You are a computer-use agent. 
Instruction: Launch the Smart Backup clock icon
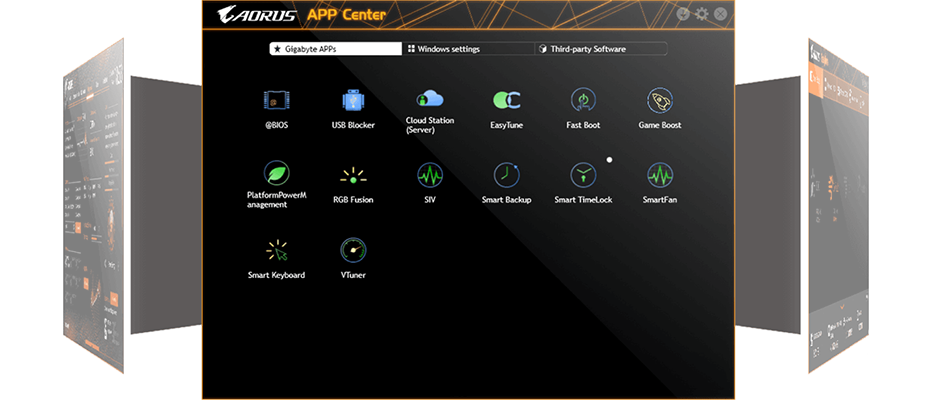(x=506, y=175)
